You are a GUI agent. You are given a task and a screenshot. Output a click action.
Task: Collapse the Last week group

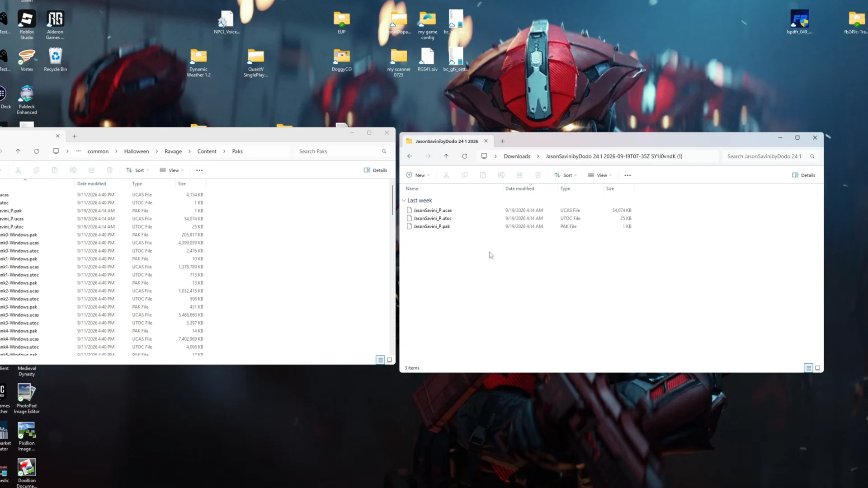(404, 201)
